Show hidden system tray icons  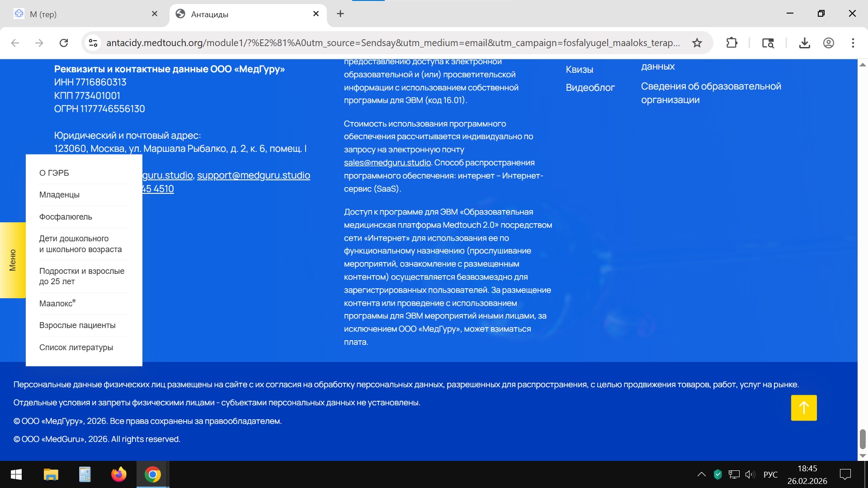tap(701, 474)
